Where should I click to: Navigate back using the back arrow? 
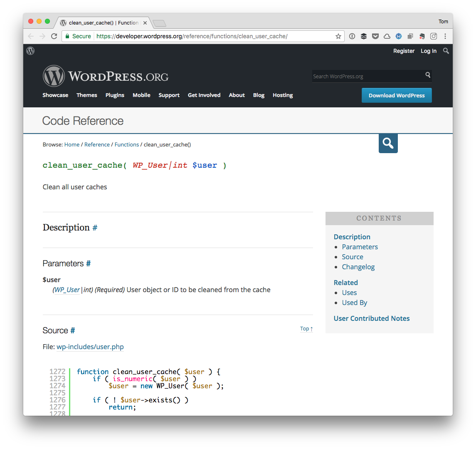point(30,36)
